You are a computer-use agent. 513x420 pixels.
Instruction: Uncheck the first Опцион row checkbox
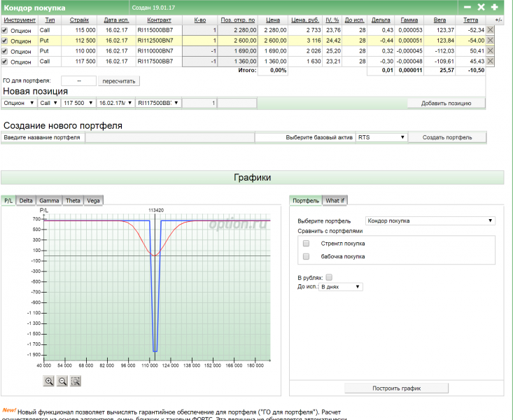(x=6, y=30)
